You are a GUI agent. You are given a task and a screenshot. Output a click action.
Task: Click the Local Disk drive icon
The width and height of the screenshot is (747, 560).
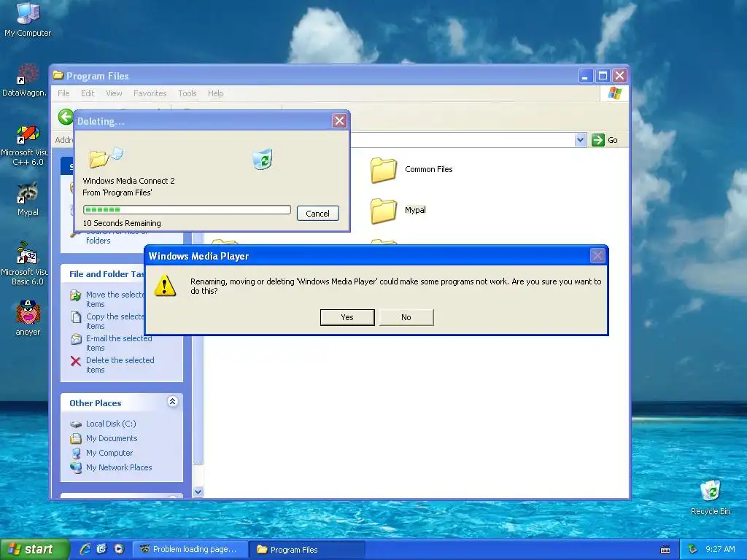76,424
